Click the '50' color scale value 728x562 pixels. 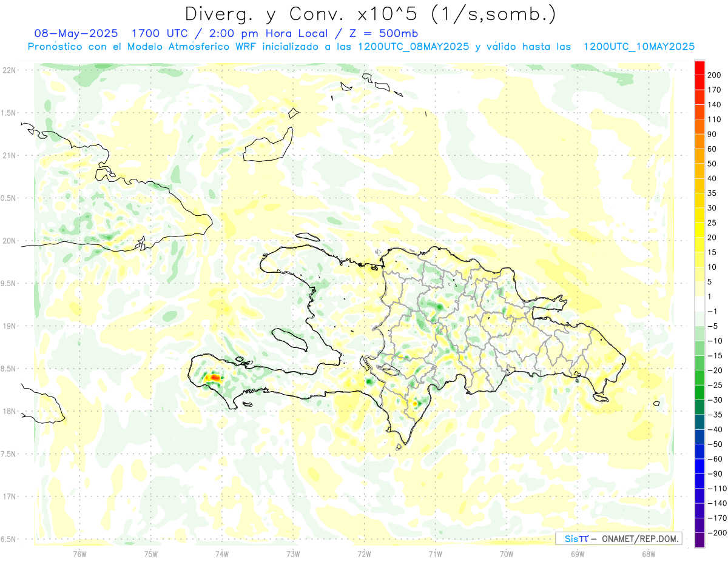point(712,164)
